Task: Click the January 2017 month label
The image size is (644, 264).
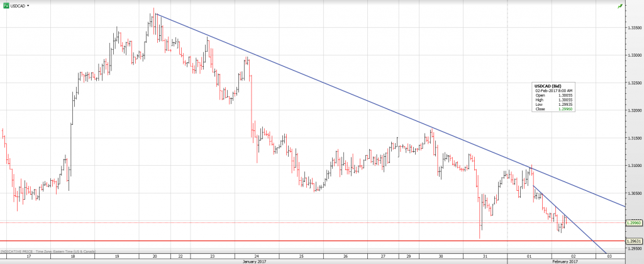Action: click(253, 261)
